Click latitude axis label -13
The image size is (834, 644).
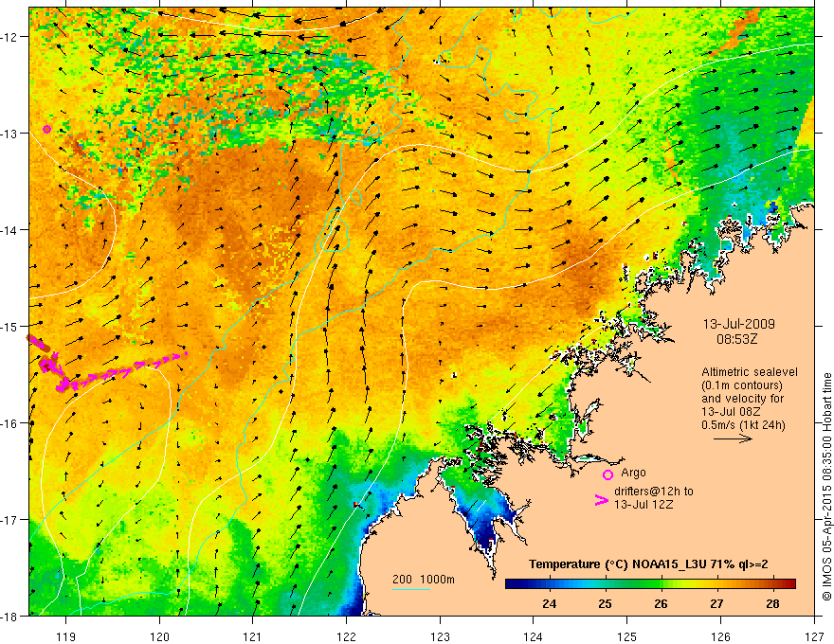point(10,134)
